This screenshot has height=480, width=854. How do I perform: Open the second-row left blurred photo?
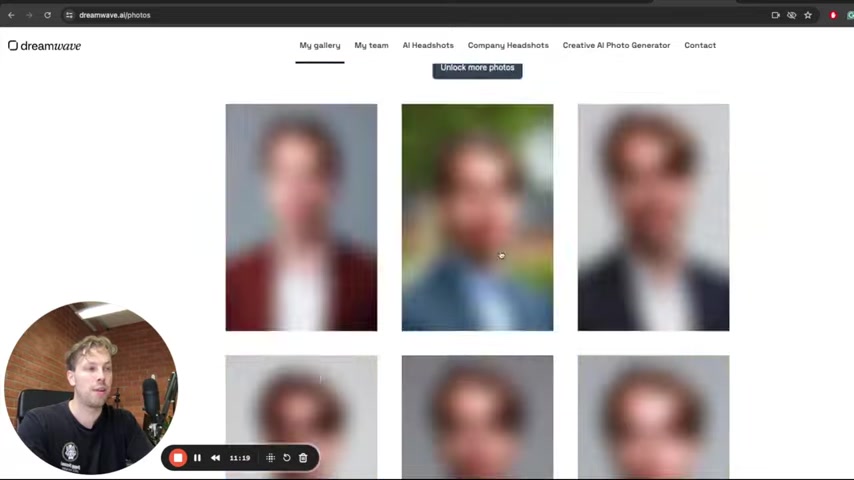(301, 417)
